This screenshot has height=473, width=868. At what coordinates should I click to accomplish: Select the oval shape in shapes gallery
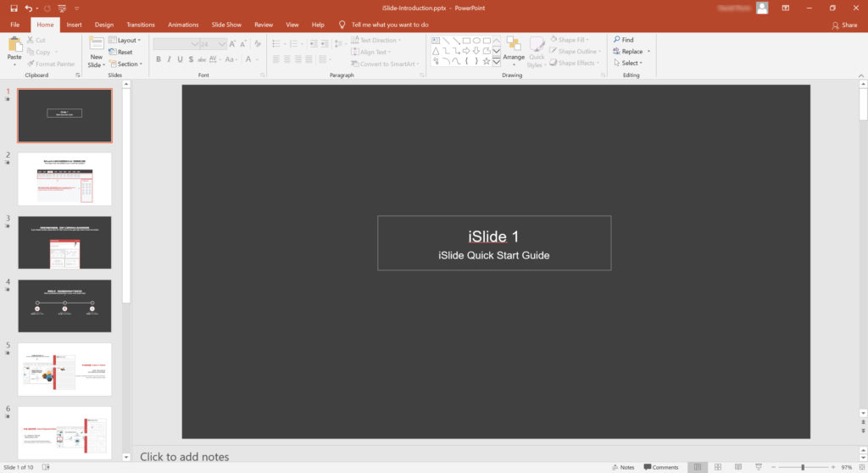click(x=476, y=41)
